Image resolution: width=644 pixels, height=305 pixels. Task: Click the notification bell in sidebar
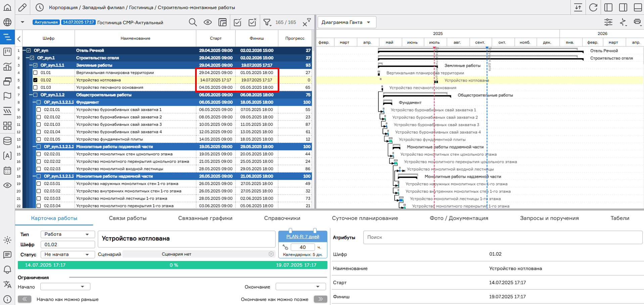pos(7,270)
